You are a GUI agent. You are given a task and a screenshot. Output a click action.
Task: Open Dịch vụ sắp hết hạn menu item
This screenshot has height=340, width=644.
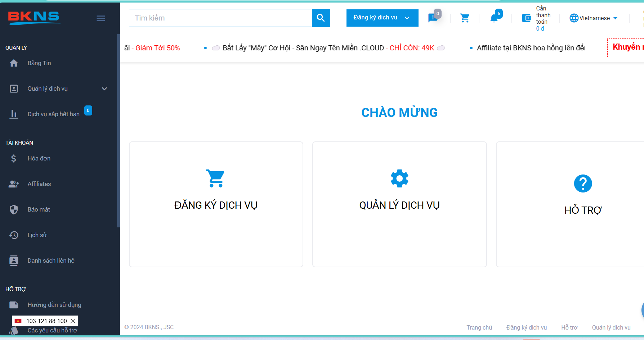coord(54,114)
